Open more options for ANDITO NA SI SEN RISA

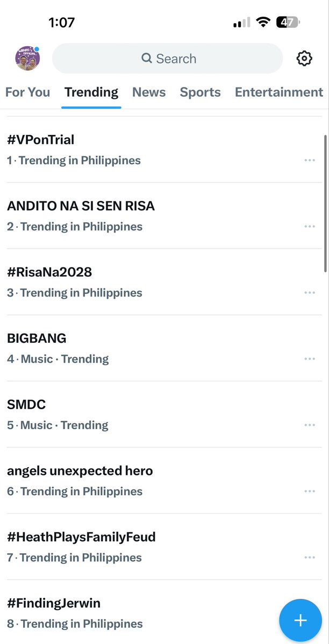[x=310, y=226]
